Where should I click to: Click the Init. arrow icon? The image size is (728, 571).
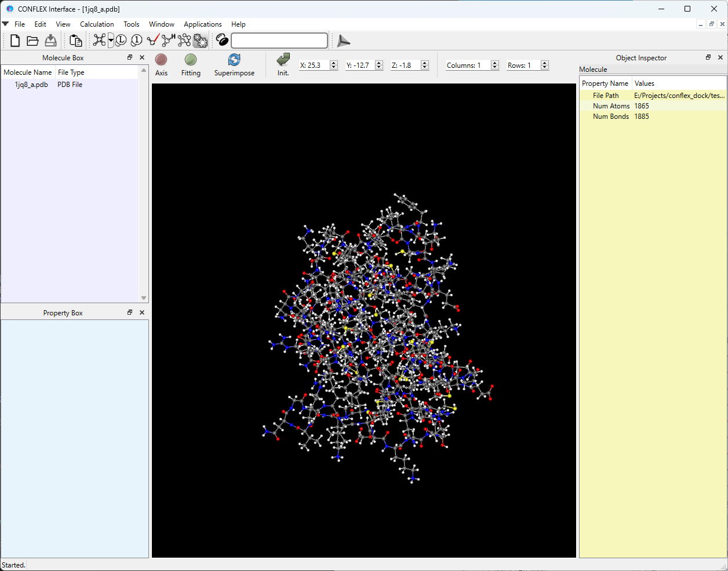coord(283,60)
